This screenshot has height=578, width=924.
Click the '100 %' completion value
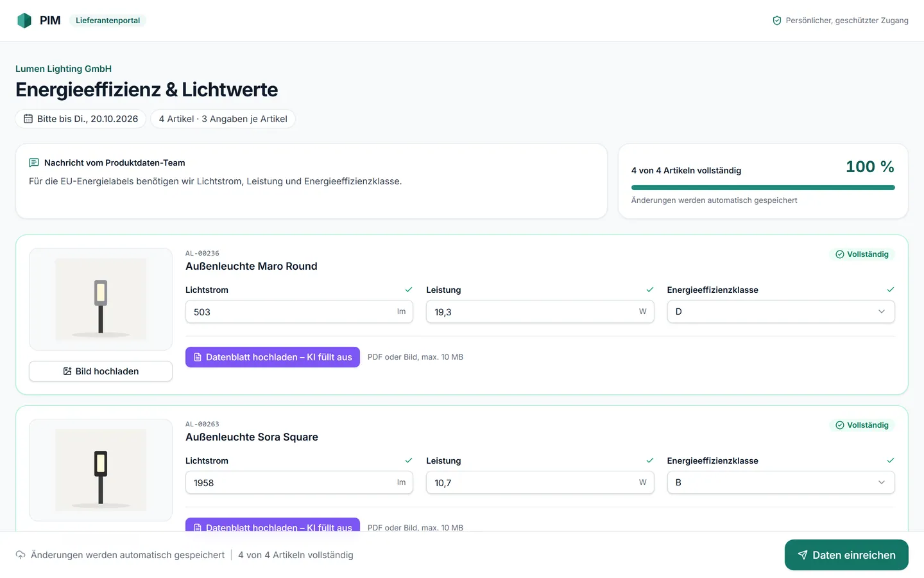coord(870,167)
